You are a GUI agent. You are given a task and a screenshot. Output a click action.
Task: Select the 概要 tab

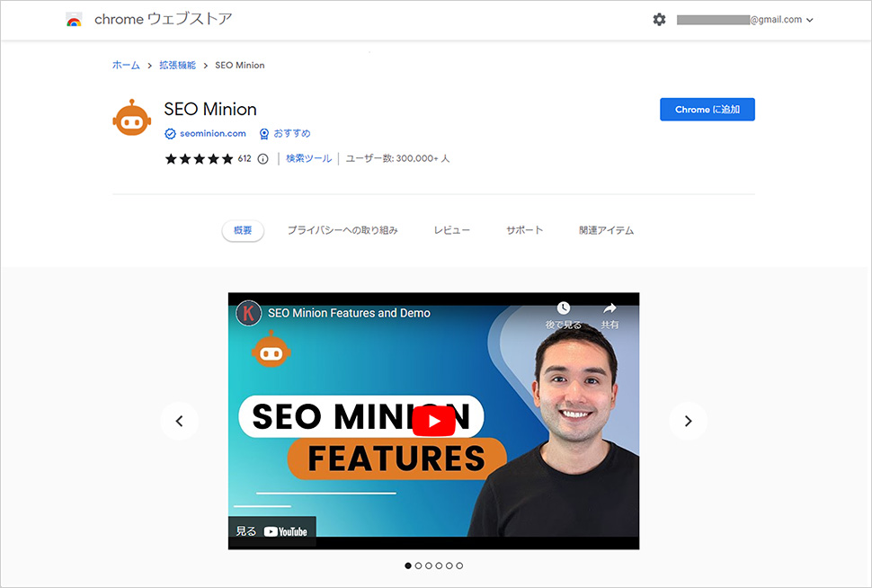(243, 230)
